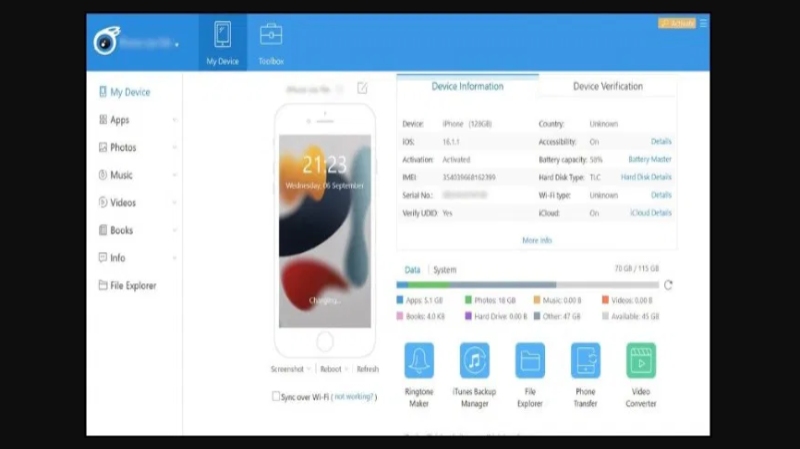
Task: Click the '70 GB / 115 GB' storage text
Action: coord(637,268)
